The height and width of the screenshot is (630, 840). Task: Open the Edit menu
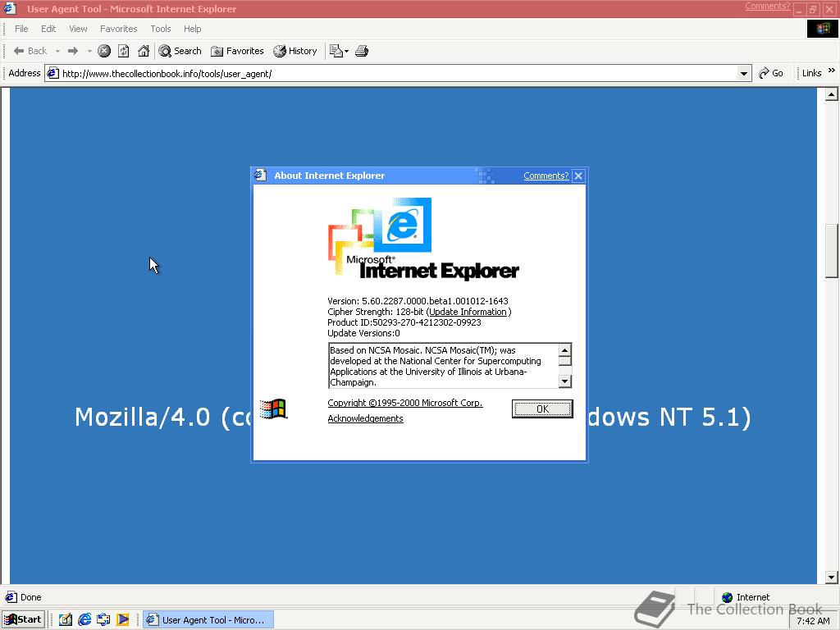pos(48,29)
